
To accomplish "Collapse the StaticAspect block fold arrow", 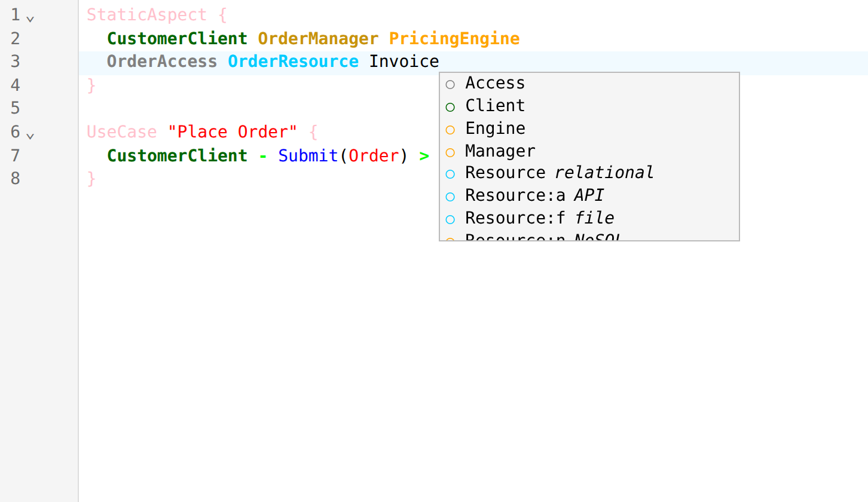I will coord(30,19).
